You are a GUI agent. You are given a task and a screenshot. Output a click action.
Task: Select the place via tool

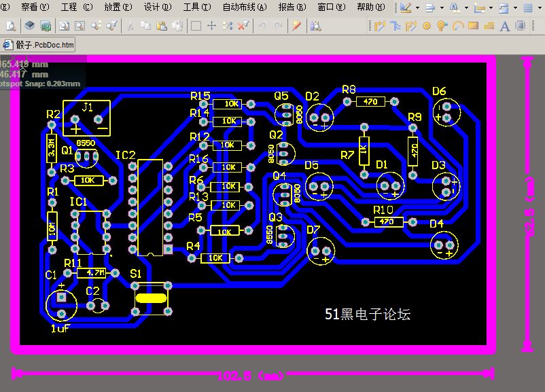coord(442,26)
